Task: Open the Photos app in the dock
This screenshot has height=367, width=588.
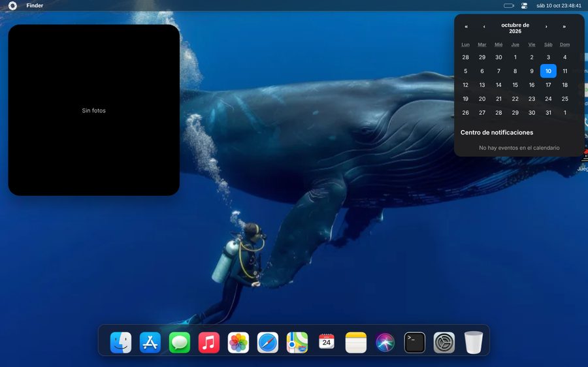Action: pyautogui.click(x=238, y=342)
